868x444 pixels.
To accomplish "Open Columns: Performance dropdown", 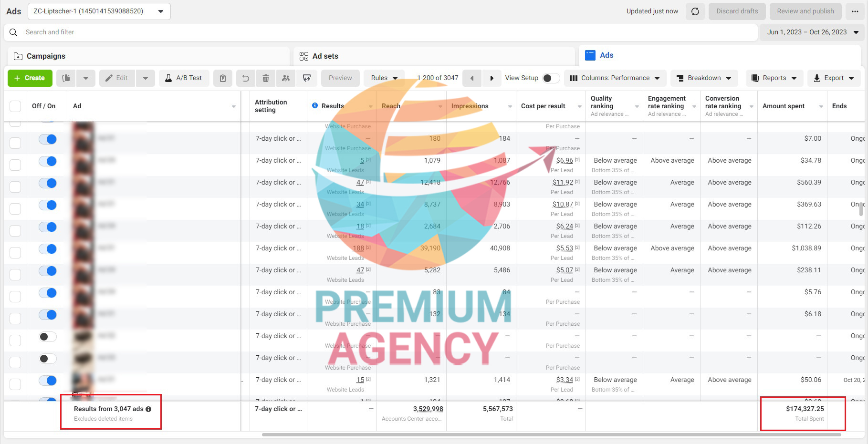I will pyautogui.click(x=615, y=78).
